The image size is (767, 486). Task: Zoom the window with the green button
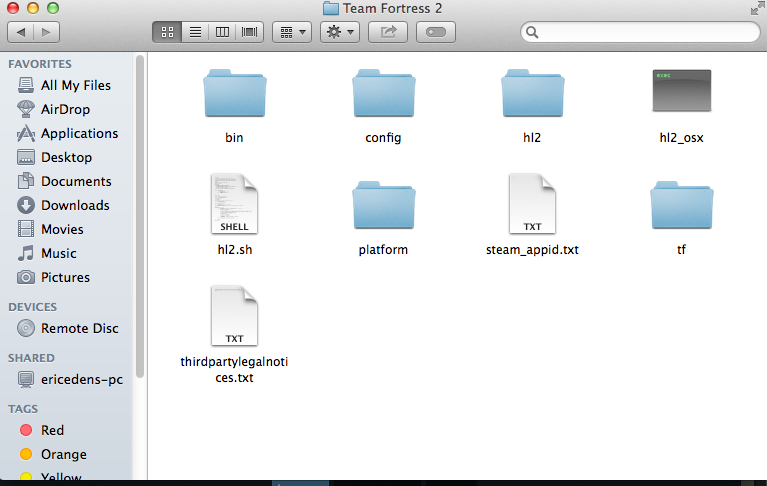53,7
